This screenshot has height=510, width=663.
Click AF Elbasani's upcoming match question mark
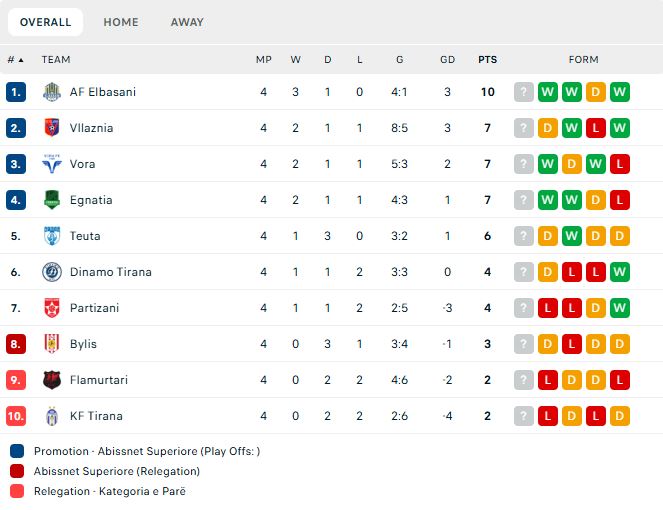(x=523, y=92)
